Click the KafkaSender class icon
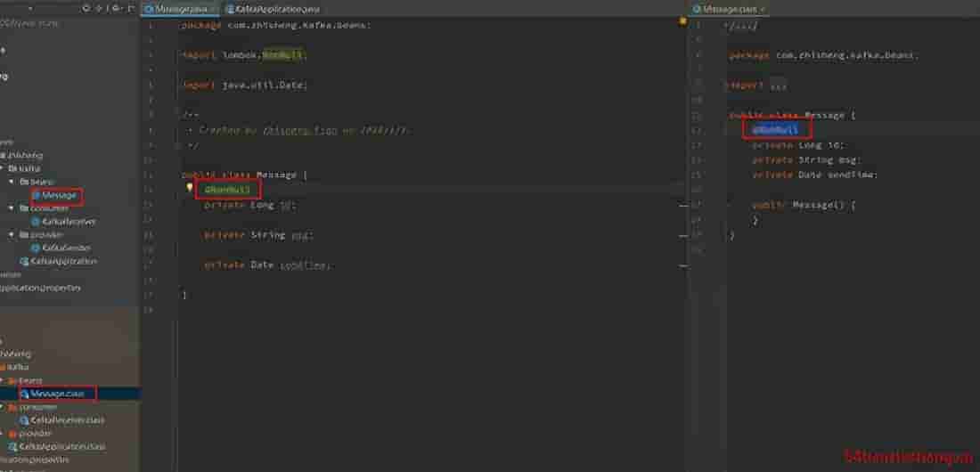Image resolution: width=980 pixels, height=472 pixels. click(x=37, y=248)
